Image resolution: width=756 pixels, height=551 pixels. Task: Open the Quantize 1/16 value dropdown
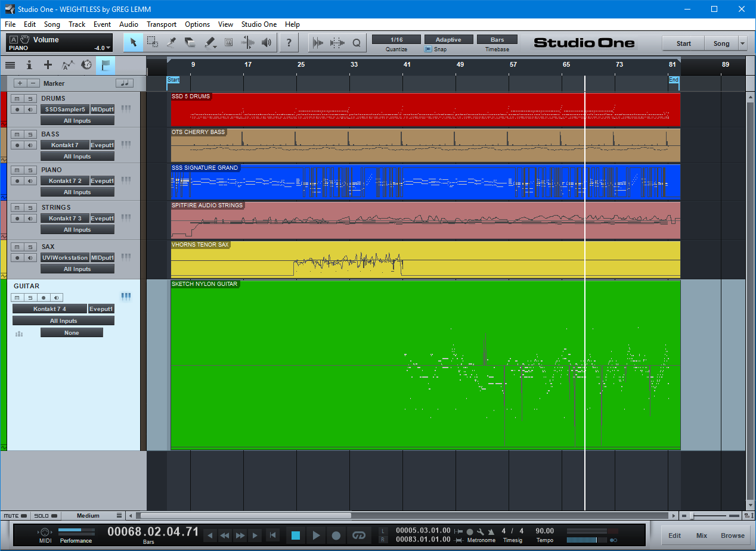coord(396,39)
